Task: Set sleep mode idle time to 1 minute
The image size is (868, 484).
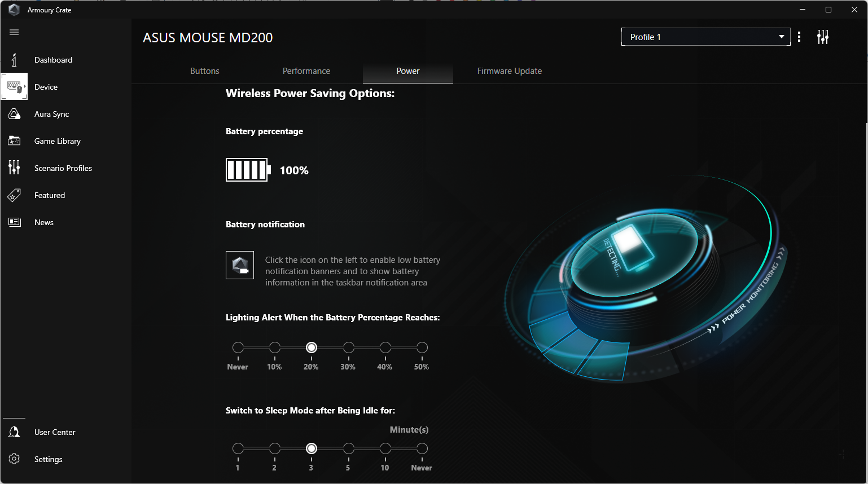Action: coord(238,448)
